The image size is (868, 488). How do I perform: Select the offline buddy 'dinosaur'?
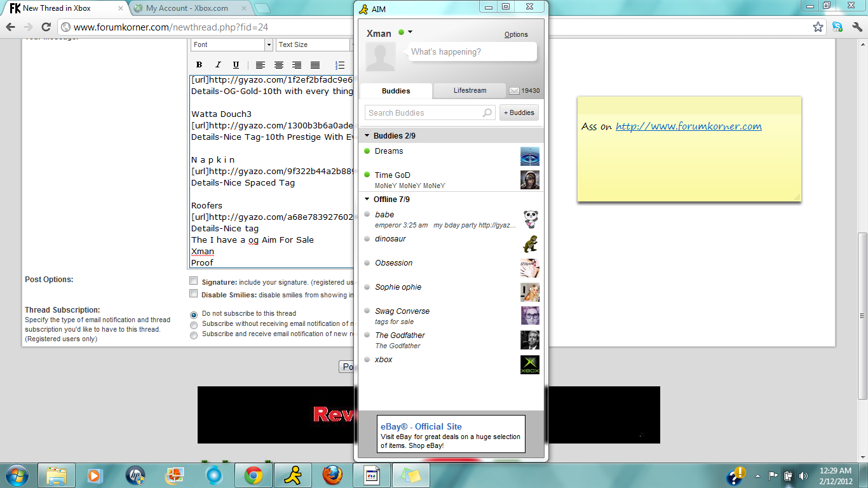tap(451, 243)
